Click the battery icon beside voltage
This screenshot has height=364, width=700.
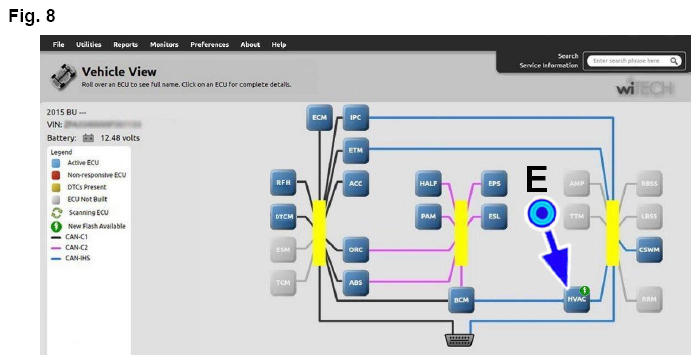tap(88, 138)
